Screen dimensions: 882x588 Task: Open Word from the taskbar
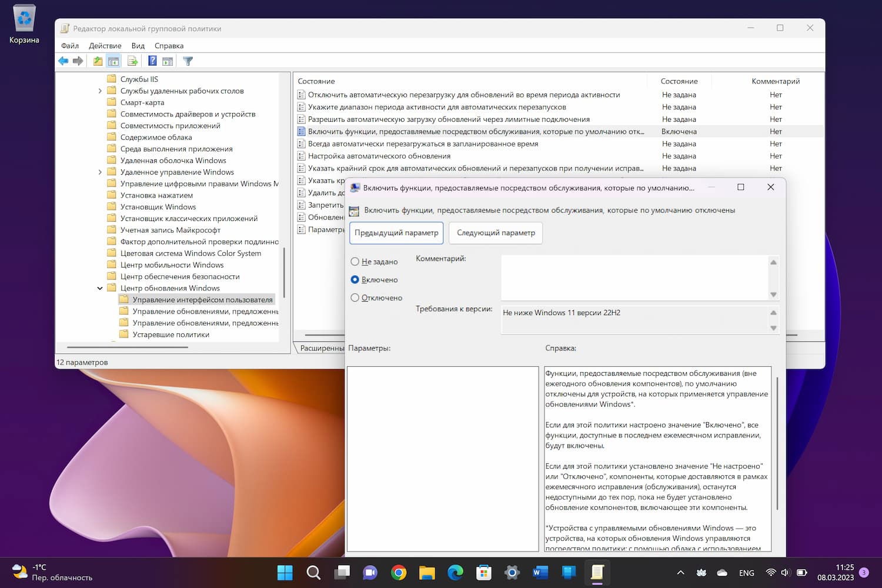coord(541,572)
